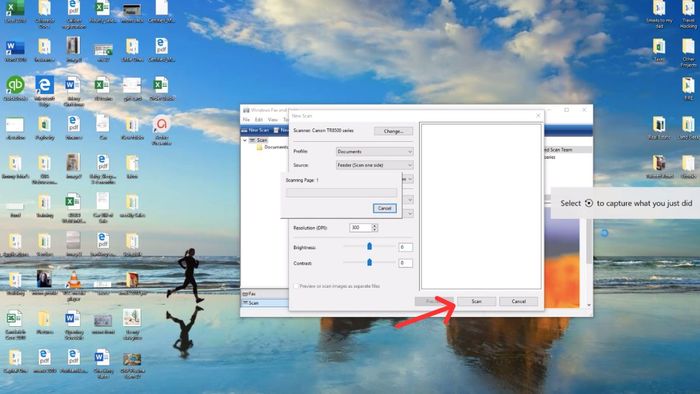700x394 pixels.
Task: Select the Documents folder in the tree
Action: click(272, 147)
